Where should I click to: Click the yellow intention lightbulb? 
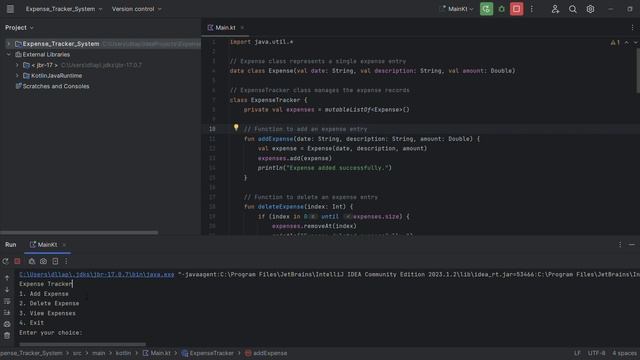(x=236, y=128)
